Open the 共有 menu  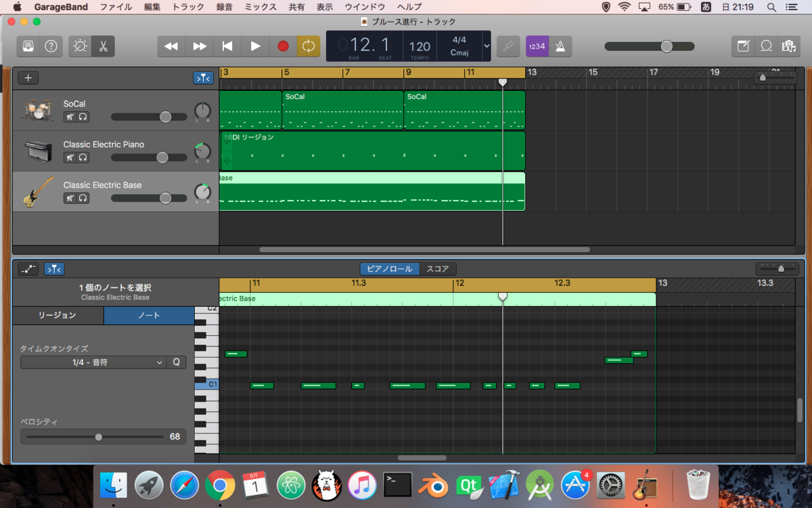[296, 7]
